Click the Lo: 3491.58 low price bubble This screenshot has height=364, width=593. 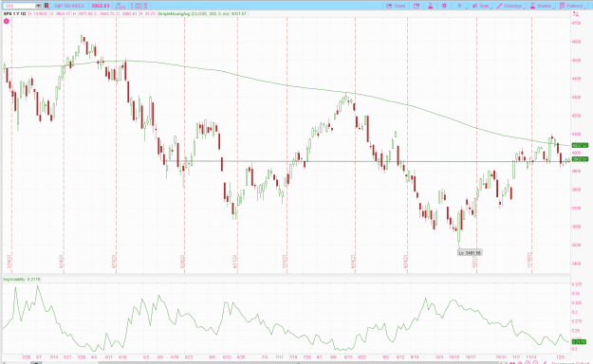tap(470, 253)
